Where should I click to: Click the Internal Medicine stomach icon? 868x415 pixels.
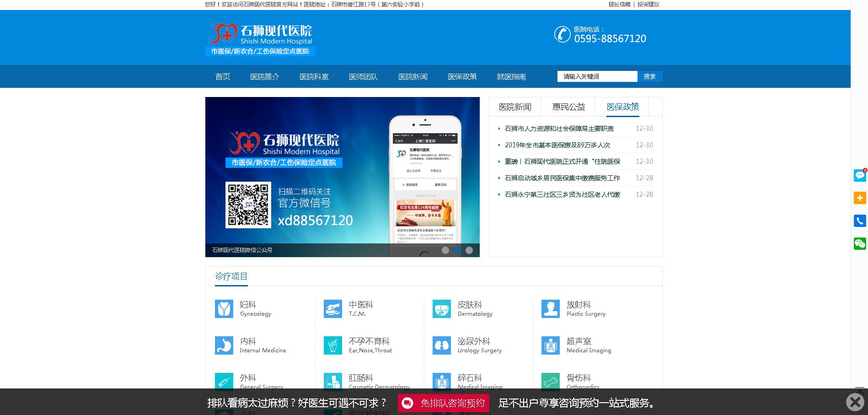point(224,345)
